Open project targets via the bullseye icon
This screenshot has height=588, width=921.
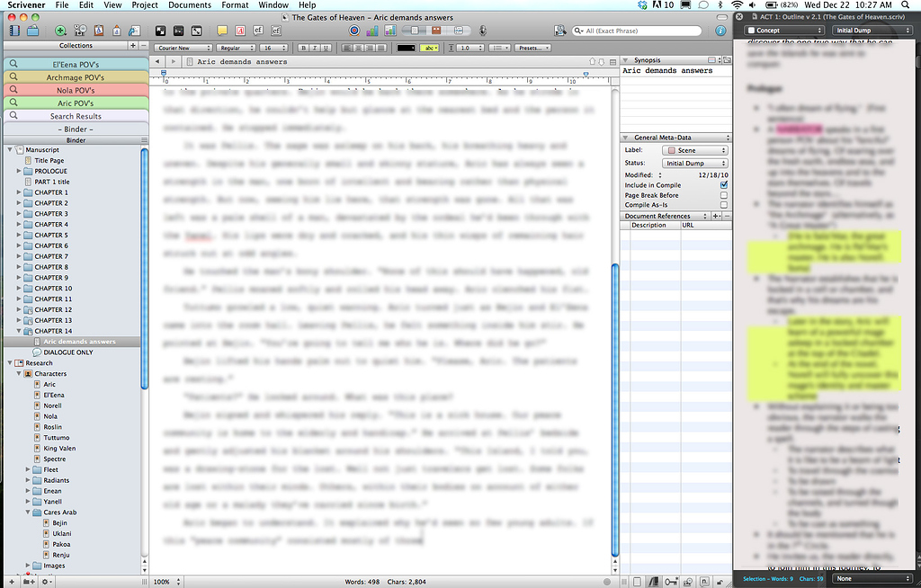(353, 30)
